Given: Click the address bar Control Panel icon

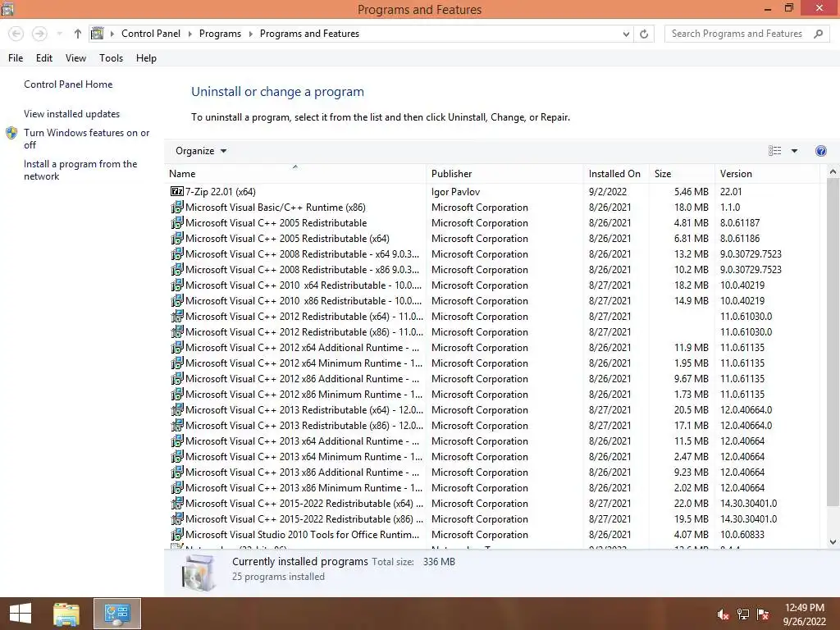Looking at the screenshot, I should coord(97,34).
